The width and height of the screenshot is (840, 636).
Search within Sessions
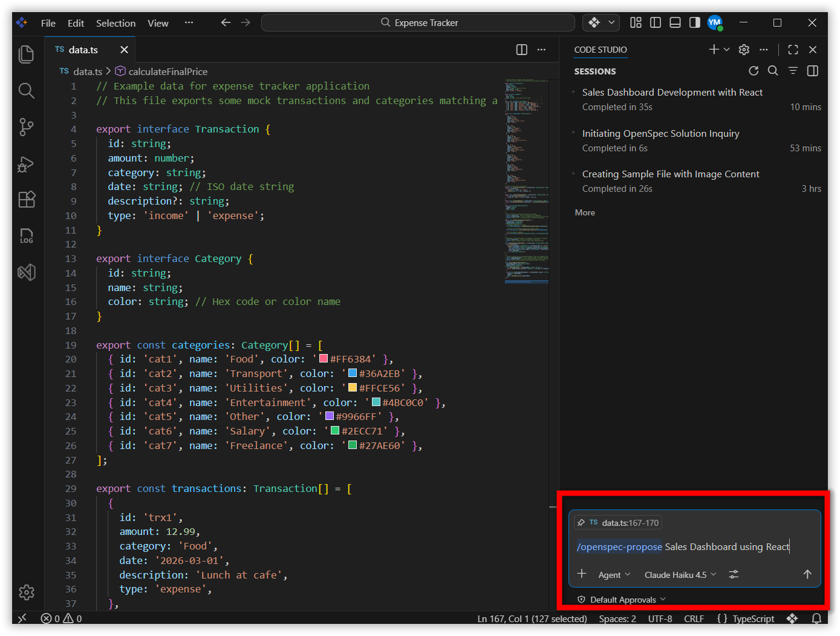[x=773, y=71]
